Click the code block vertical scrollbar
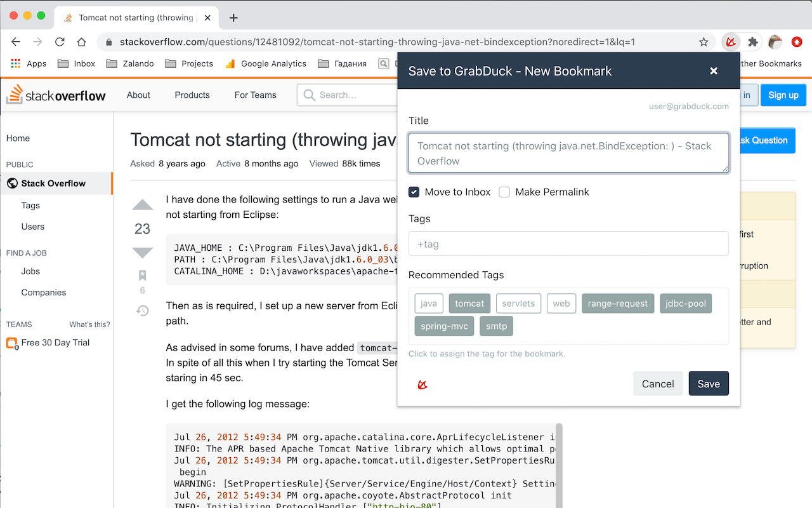 click(x=559, y=465)
